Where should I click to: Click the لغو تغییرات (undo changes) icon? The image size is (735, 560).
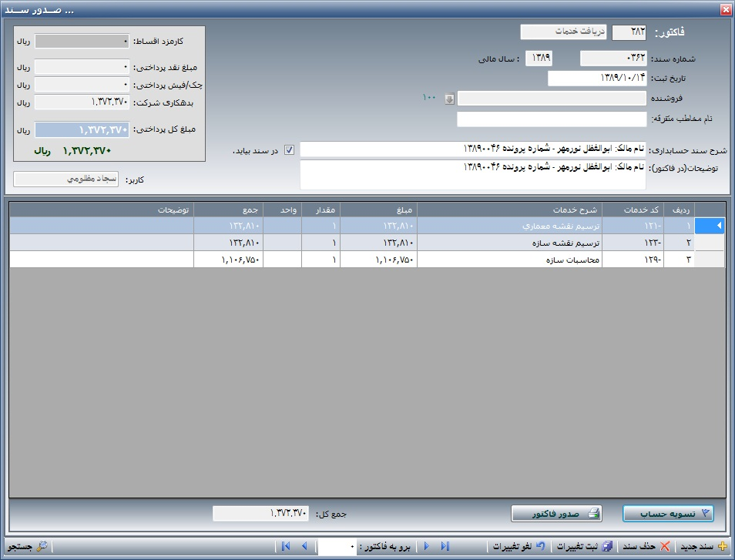(540, 546)
